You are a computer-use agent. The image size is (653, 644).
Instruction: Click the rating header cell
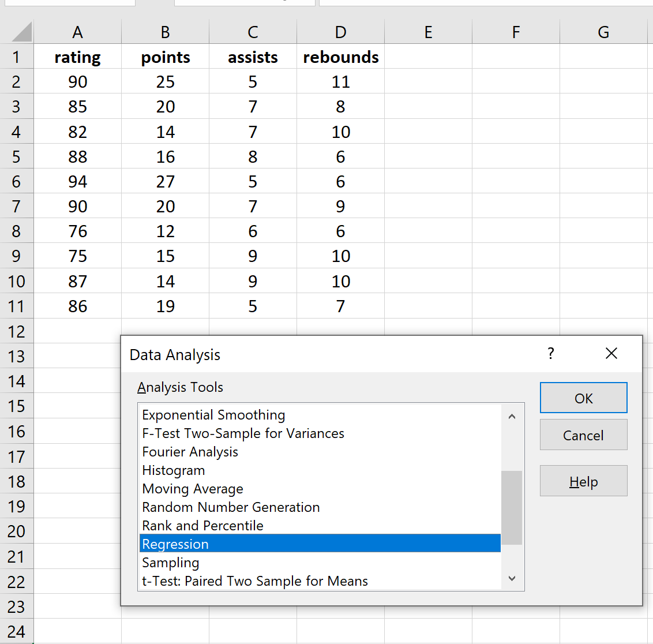click(77, 57)
